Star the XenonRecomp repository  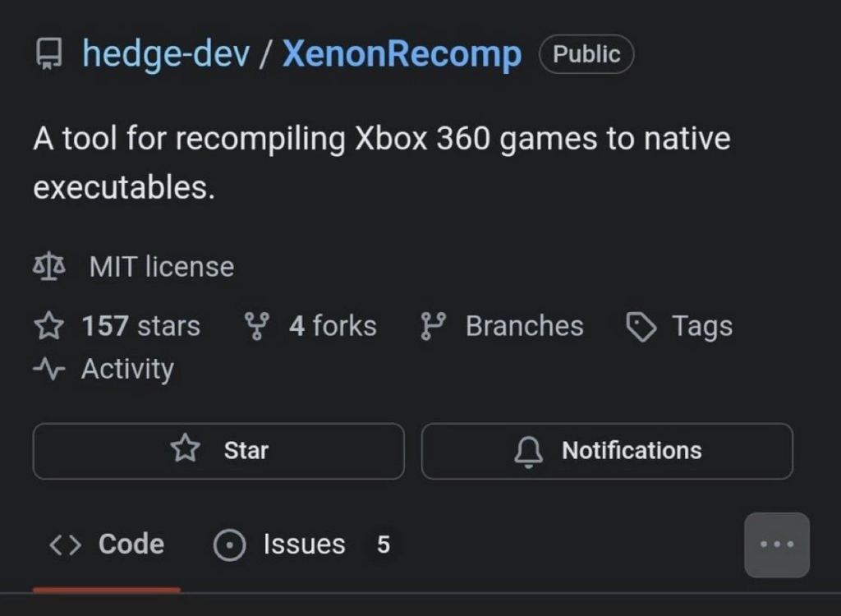pos(218,450)
